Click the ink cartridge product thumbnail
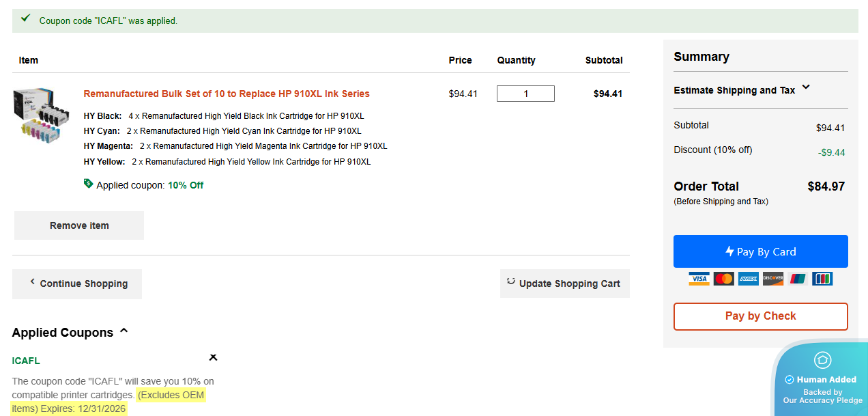The image size is (868, 416). pyautogui.click(x=42, y=115)
